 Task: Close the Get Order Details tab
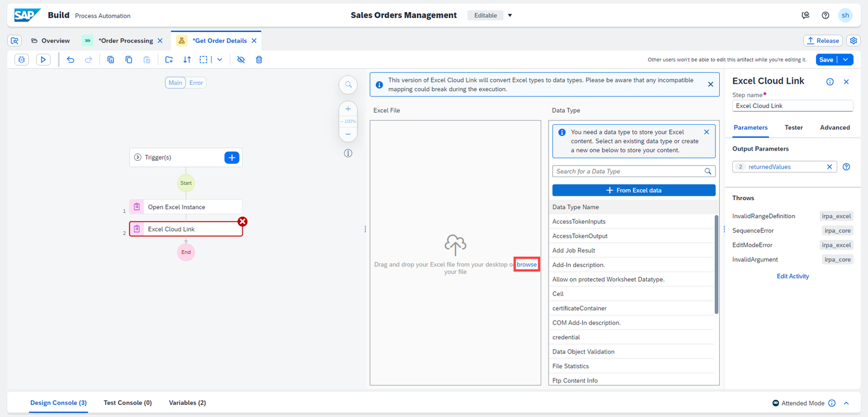[x=254, y=40]
